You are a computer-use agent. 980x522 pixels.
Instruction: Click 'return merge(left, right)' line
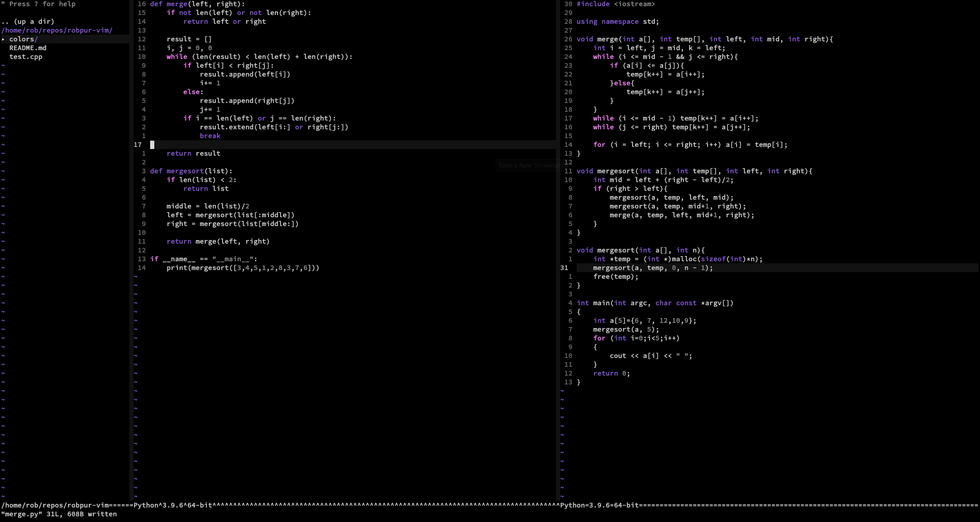click(x=218, y=242)
